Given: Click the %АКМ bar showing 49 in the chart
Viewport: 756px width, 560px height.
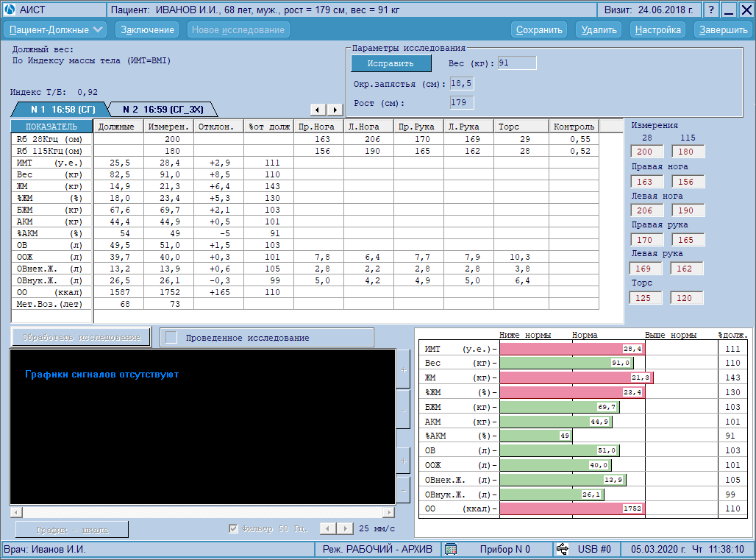Looking at the screenshot, I should click(x=536, y=436).
